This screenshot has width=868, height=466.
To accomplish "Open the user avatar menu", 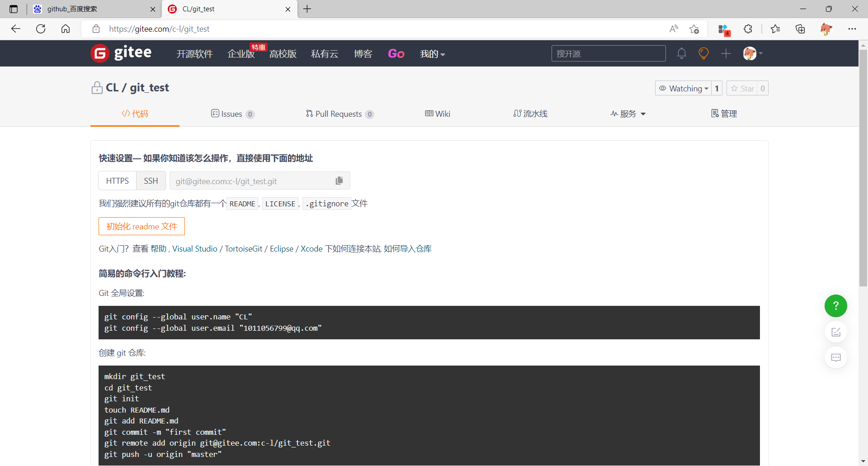I will (x=753, y=53).
